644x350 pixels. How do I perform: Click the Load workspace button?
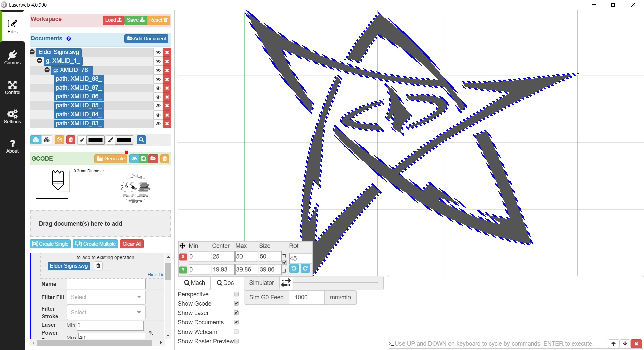point(113,20)
